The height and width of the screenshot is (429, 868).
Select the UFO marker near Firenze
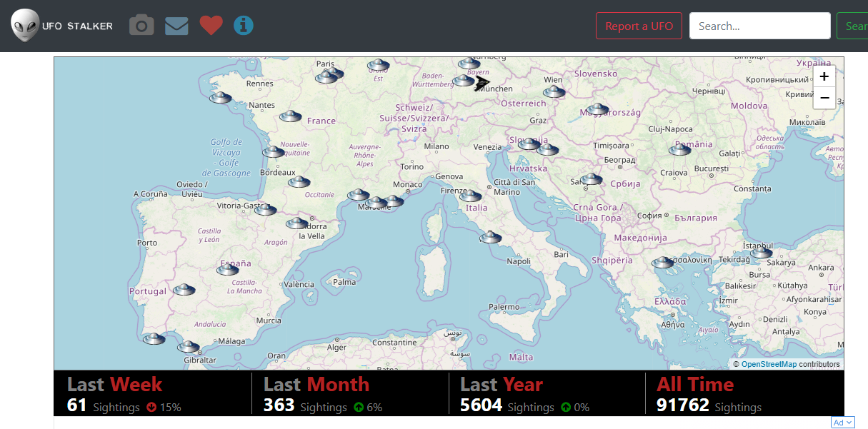click(470, 196)
